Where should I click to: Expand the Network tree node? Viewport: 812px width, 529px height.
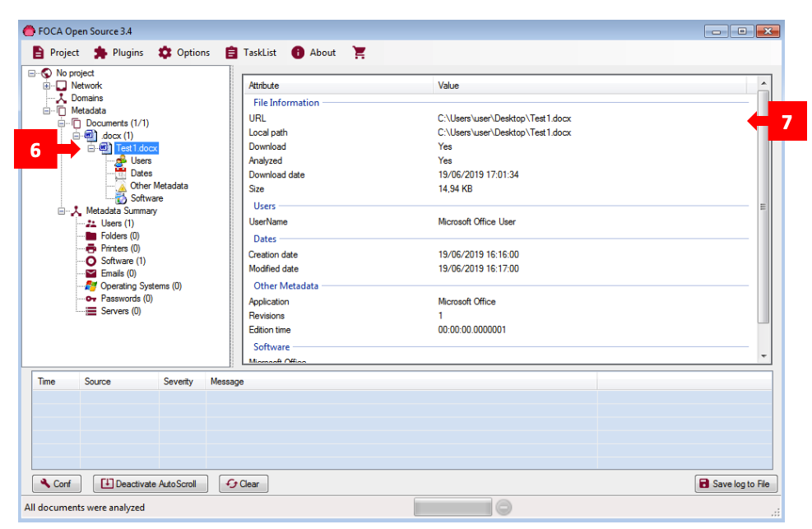click(x=47, y=86)
